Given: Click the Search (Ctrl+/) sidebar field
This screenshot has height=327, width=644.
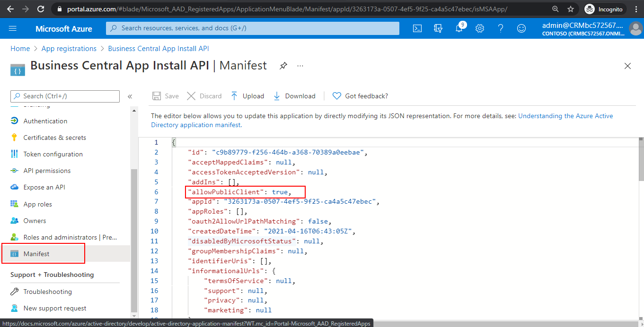Looking at the screenshot, I should tap(64, 96).
